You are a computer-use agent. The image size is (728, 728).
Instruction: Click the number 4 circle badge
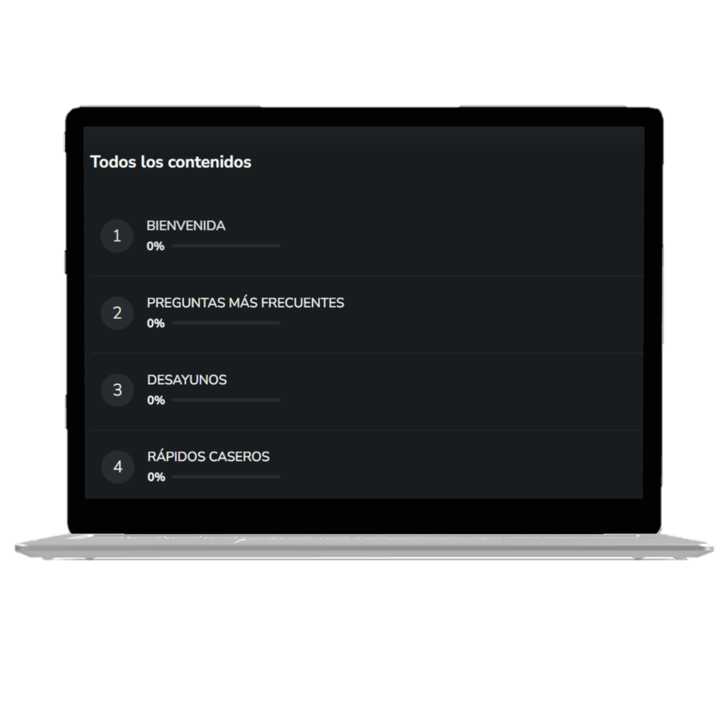(118, 467)
